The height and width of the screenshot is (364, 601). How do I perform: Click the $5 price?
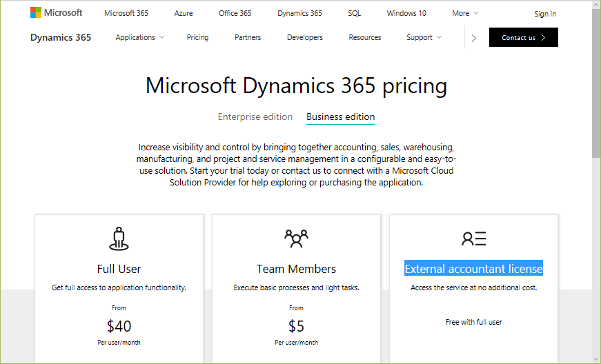click(296, 326)
